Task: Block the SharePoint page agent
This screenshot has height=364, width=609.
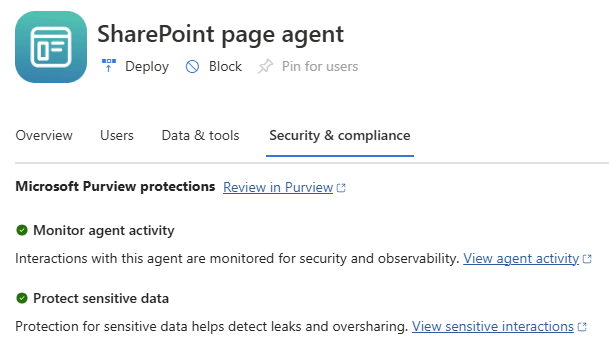Action: pos(225,66)
